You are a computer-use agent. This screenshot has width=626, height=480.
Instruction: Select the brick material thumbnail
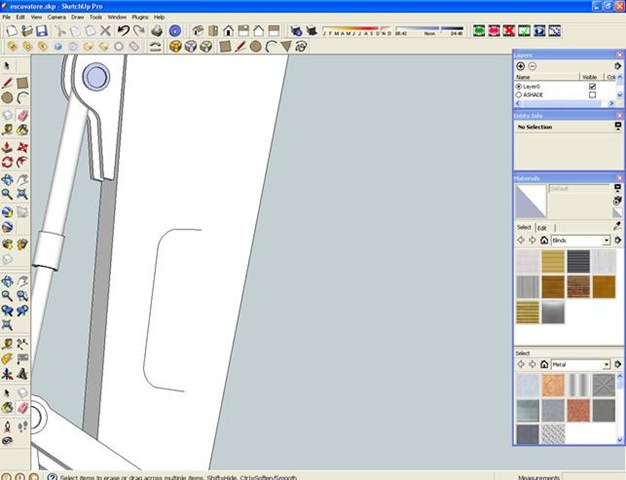580,287
